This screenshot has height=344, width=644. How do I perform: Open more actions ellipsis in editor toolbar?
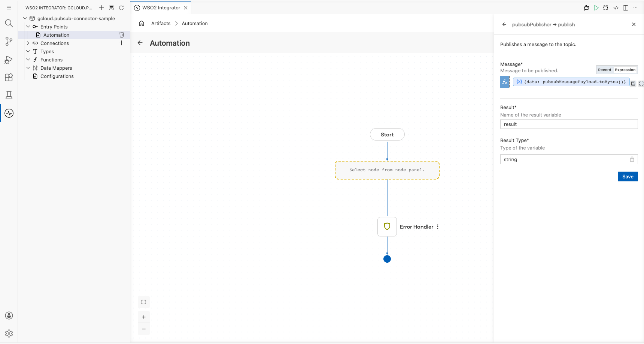tap(635, 7)
